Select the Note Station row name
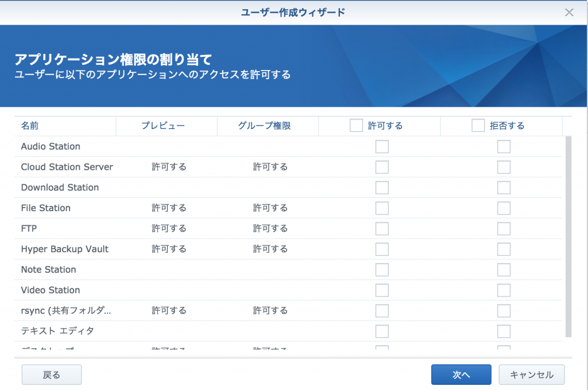Viewport: 588px width, 390px height. [x=48, y=270]
